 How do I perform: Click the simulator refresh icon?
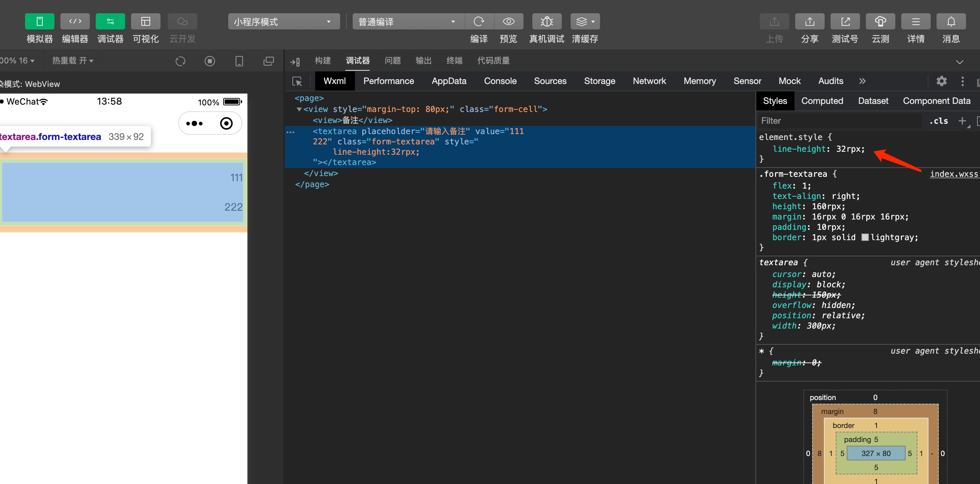point(180,61)
